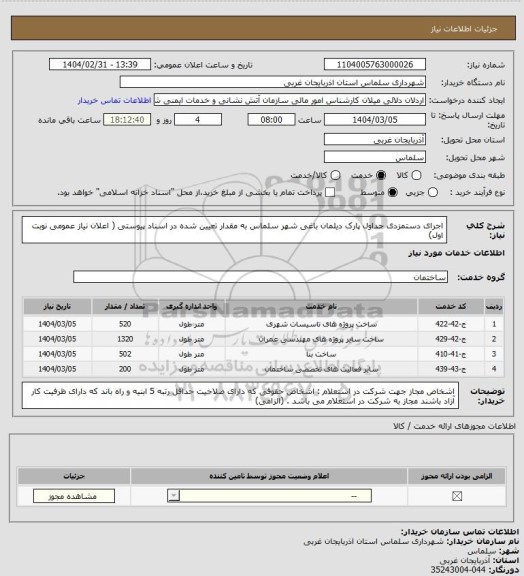Click the deadline date field 1404/03/05
The width and height of the screenshot is (524, 576).
point(375,120)
